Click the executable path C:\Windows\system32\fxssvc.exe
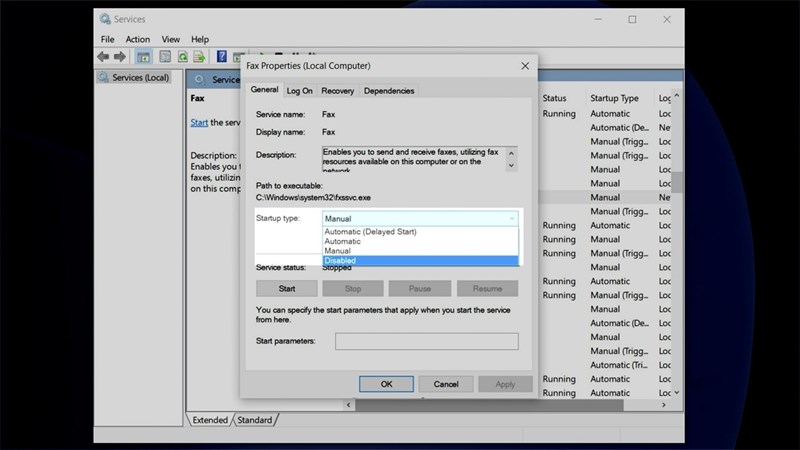 pos(313,197)
